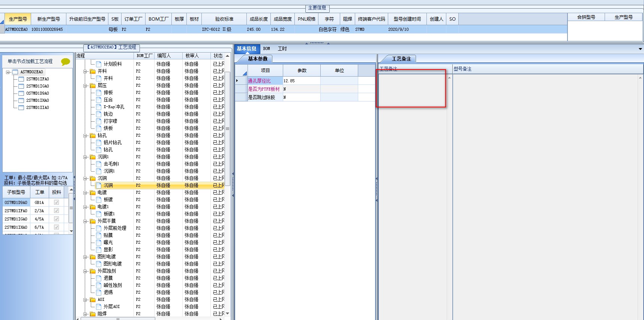Click the node icon for 2S7MD1IGA0

tap(21, 86)
